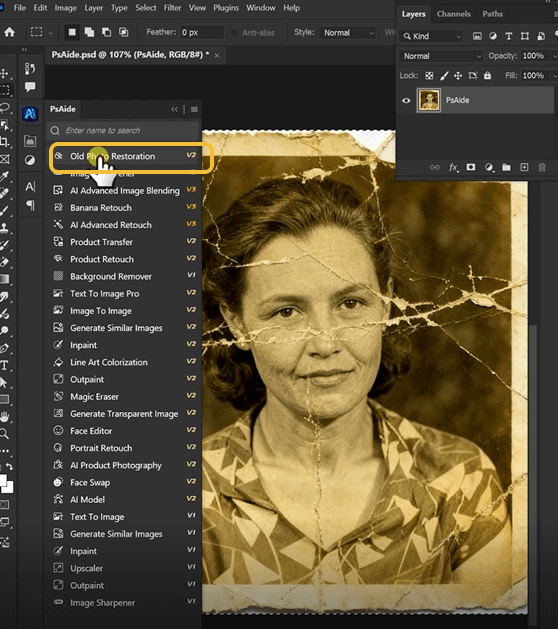The image size is (558, 629).
Task: Open the blend mode Normal dropdown
Action: [441, 56]
